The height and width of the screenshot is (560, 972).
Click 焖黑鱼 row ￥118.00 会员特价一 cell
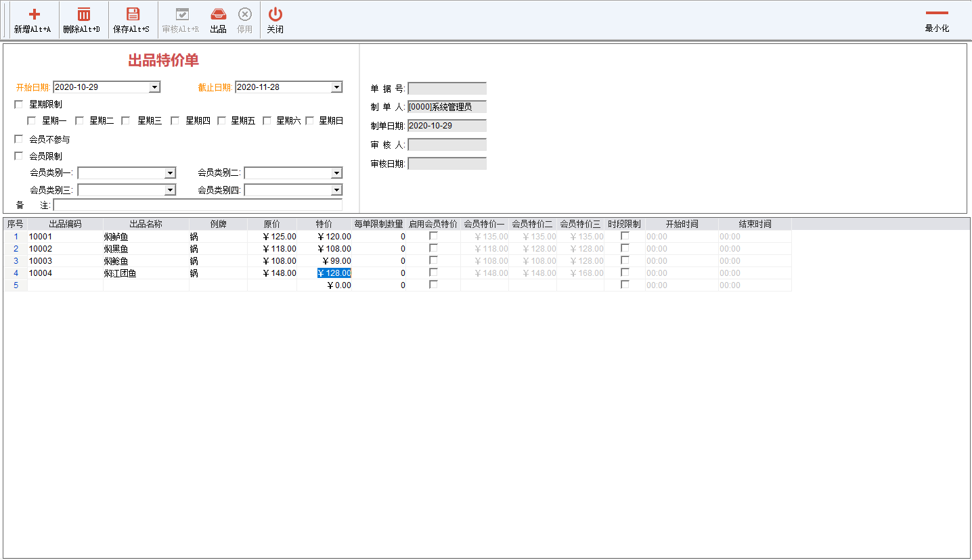click(x=485, y=249)
